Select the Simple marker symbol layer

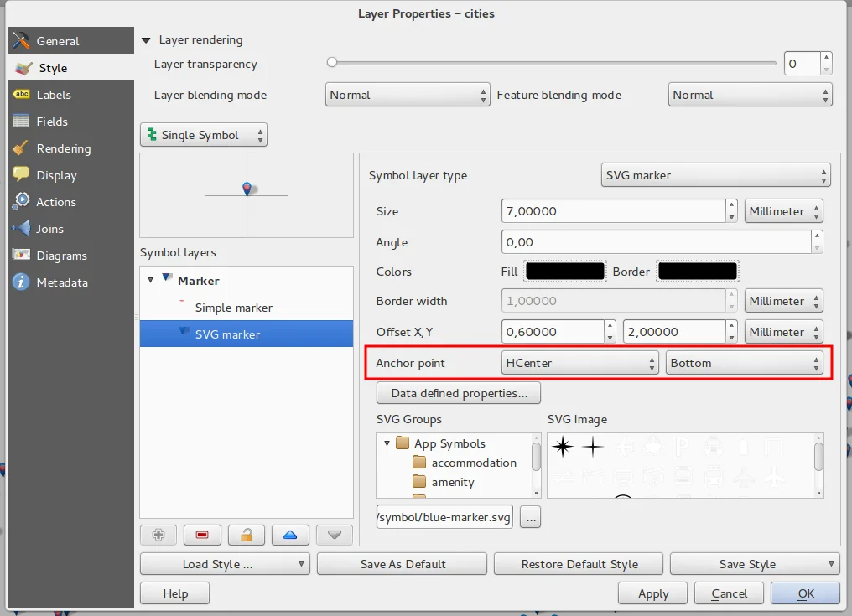(233, 308)
